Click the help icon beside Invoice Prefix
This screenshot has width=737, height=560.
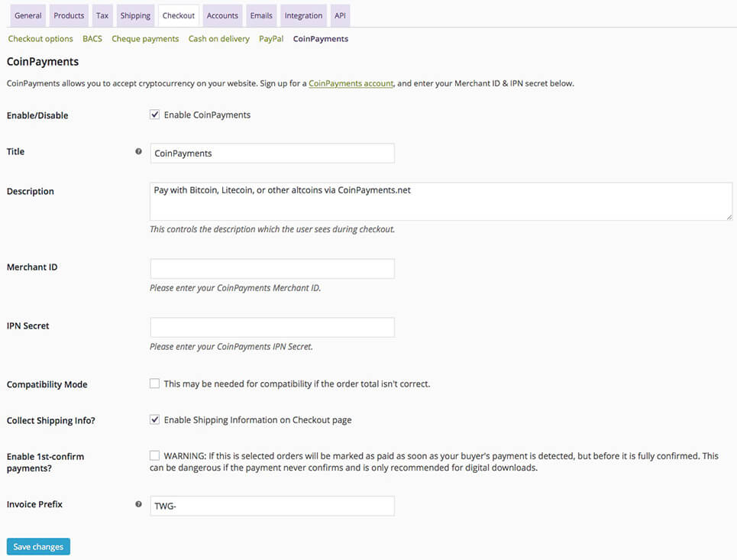click(138, 504)
